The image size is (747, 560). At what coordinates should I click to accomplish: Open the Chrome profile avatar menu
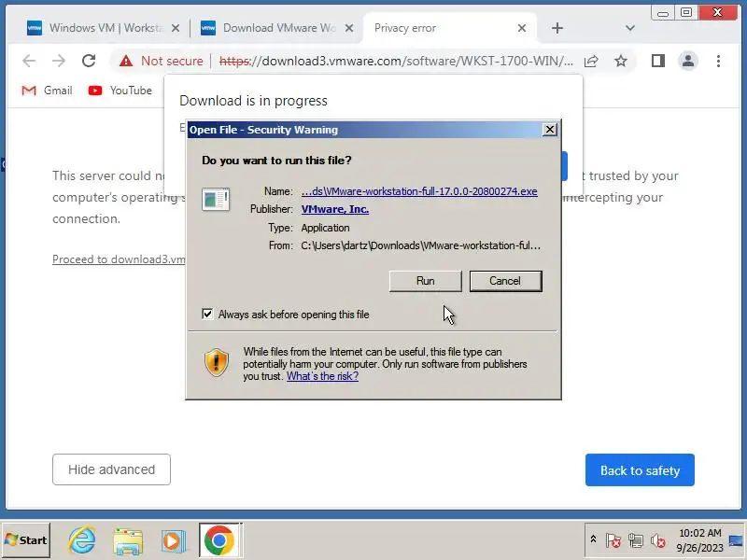pyautogui.click(x=688, y=61)
